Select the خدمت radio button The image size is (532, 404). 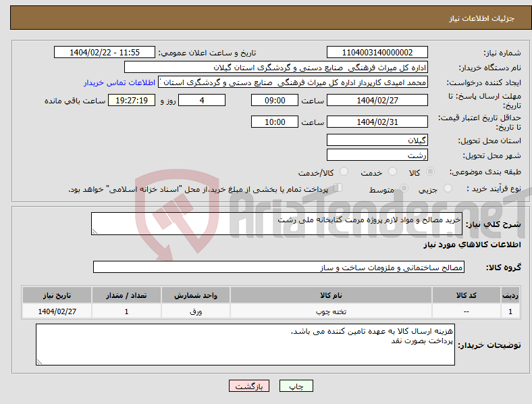[392, 172]
